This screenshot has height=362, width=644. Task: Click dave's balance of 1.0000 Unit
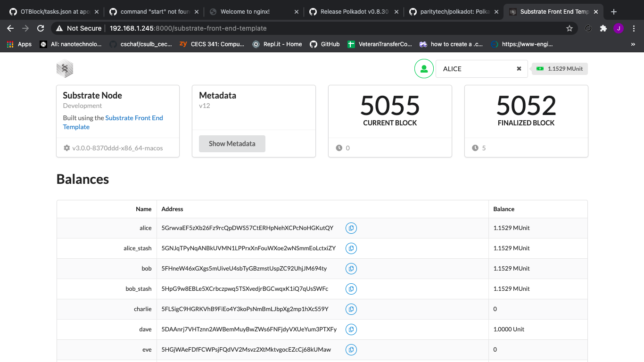[509, 329]
